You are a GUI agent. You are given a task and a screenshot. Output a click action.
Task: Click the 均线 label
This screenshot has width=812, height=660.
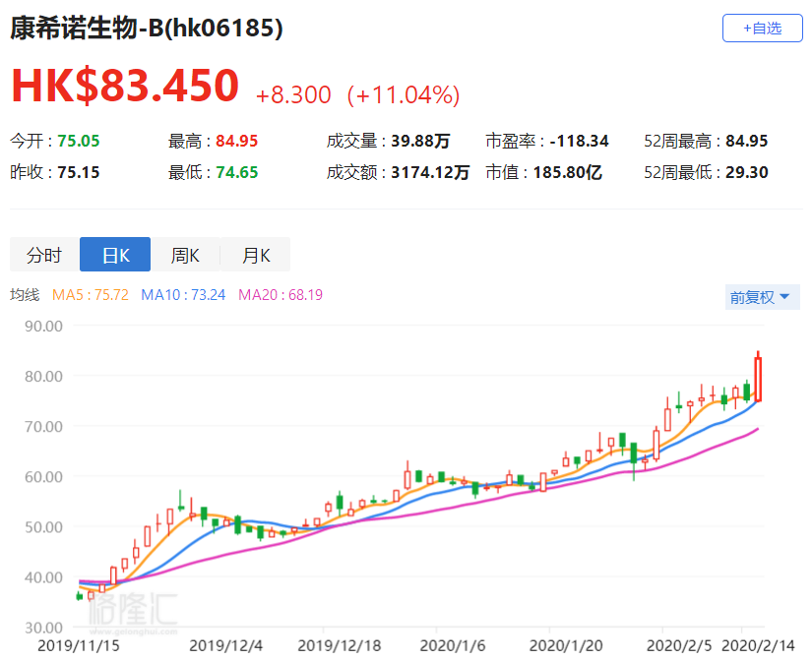click(25, 295)
